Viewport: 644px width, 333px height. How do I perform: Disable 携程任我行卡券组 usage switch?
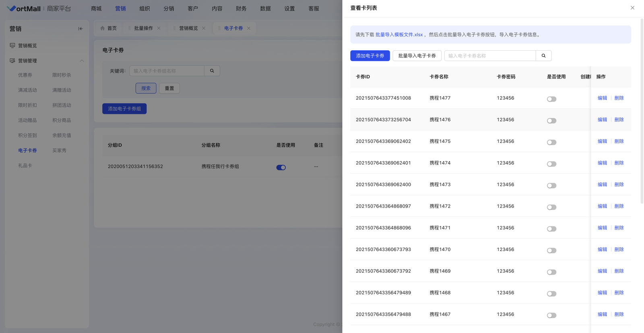[x=281, y=167]
